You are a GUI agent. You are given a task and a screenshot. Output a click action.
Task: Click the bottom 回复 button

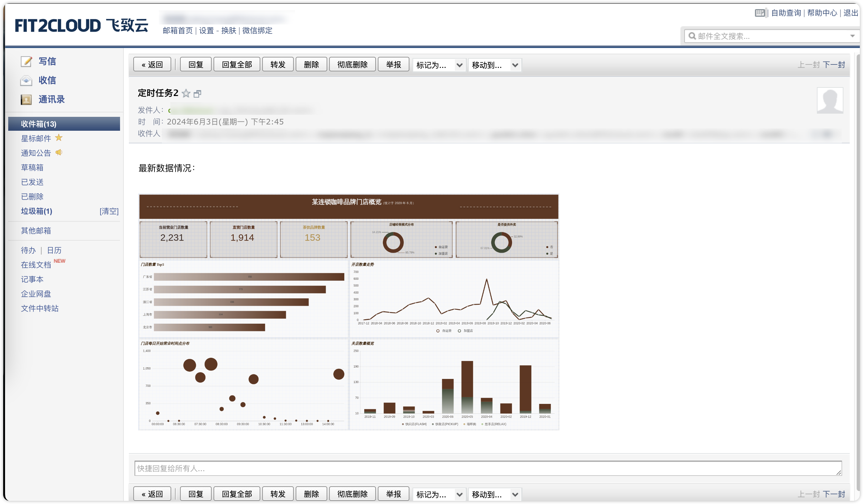coord(196,494)
